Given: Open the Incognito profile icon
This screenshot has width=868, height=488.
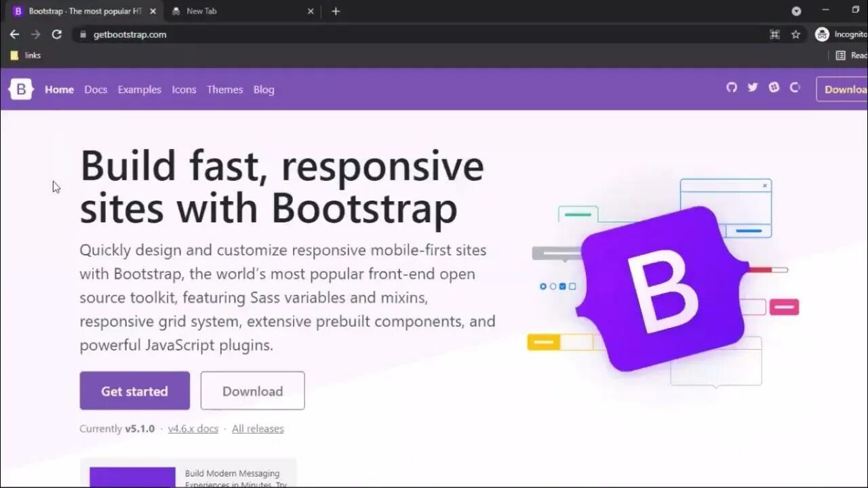Looking at the screenshot, I should [822, 35].
